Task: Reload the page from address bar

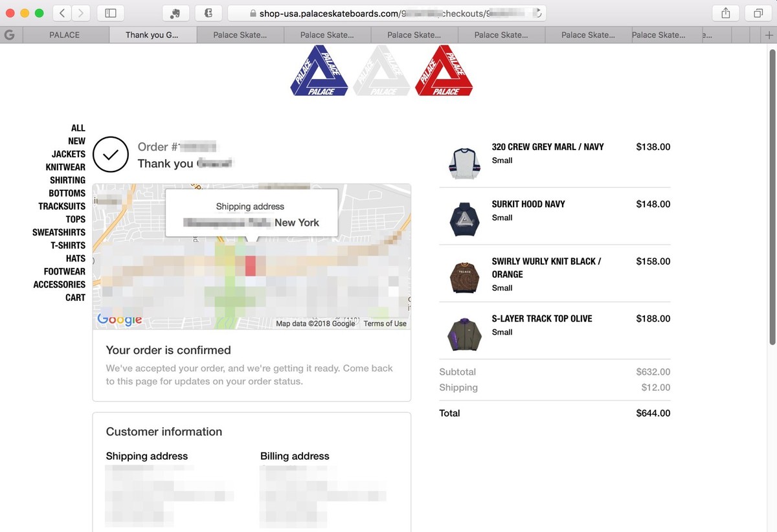Action: pyautogui.click(x=538, y=12)
